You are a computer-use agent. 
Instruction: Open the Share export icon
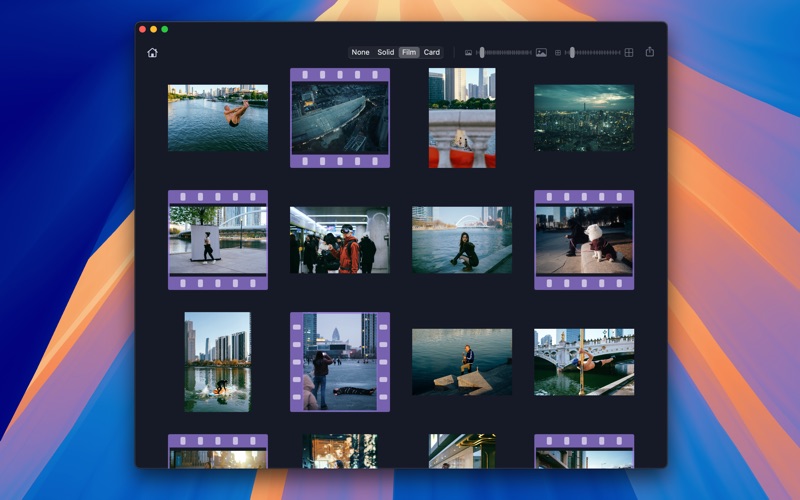649,52
